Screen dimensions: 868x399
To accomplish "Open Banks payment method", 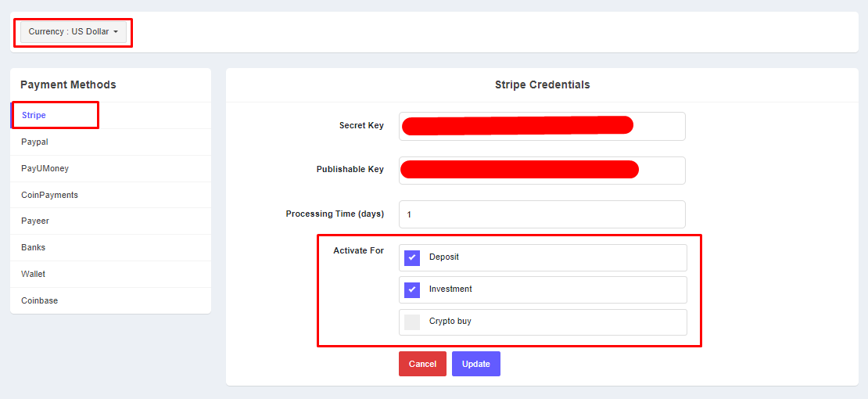I will click(33, 247).
